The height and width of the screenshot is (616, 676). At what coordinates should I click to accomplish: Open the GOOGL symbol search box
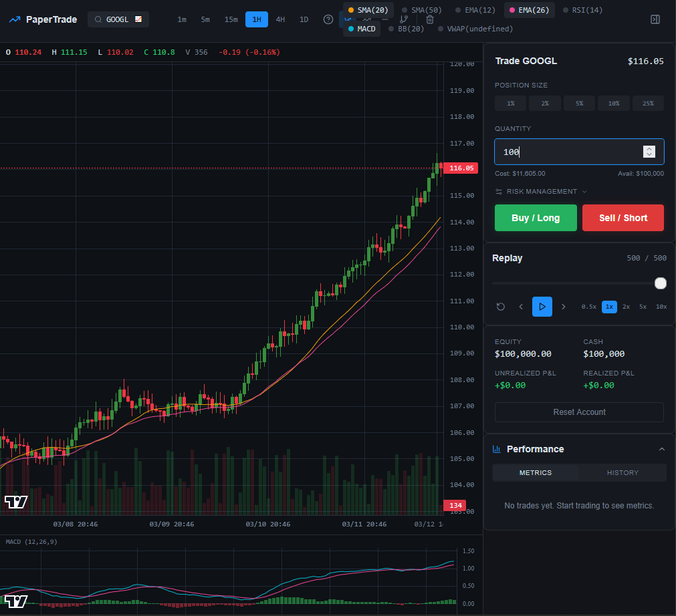click(x=118, y=19)
